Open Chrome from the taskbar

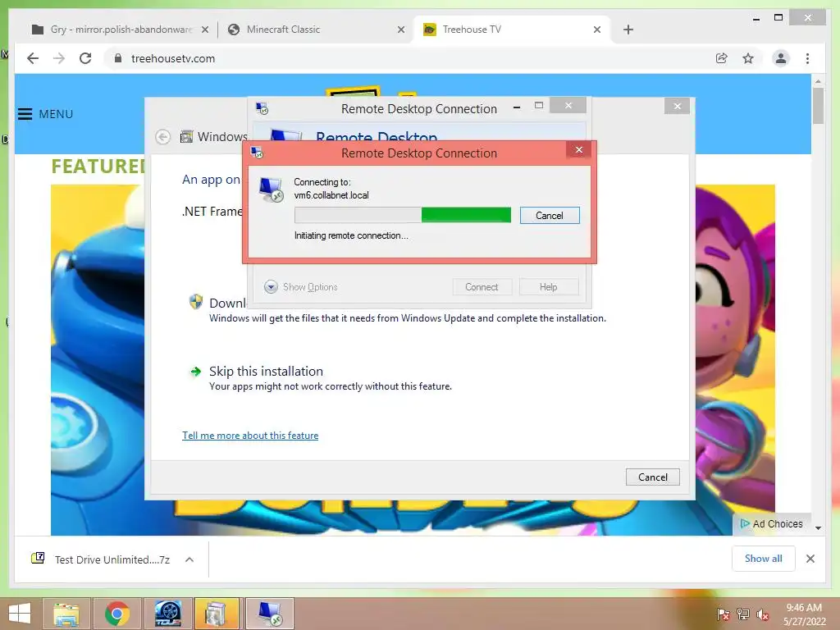pyautogui.click(x=116, y=614)
